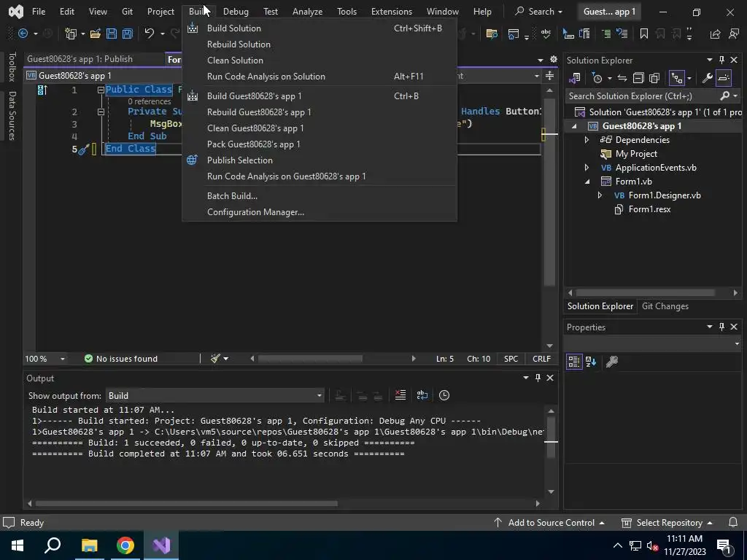Viewport: 747px width, 560px height.
Task: Expand the Dependencies tree node
Action: pyautogui.click(x=587, y=139)
